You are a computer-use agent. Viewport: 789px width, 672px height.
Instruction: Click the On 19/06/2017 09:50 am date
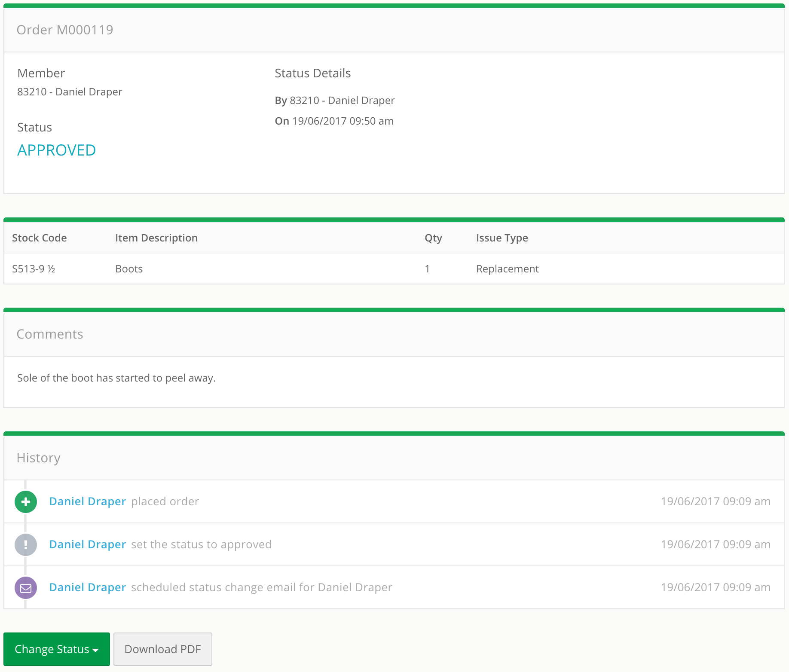pos(334,121)
